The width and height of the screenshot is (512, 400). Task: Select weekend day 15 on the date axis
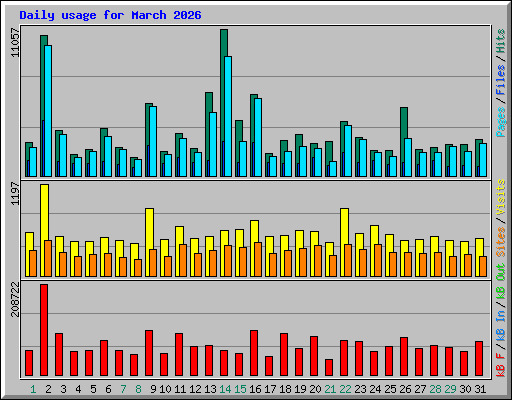240,389
